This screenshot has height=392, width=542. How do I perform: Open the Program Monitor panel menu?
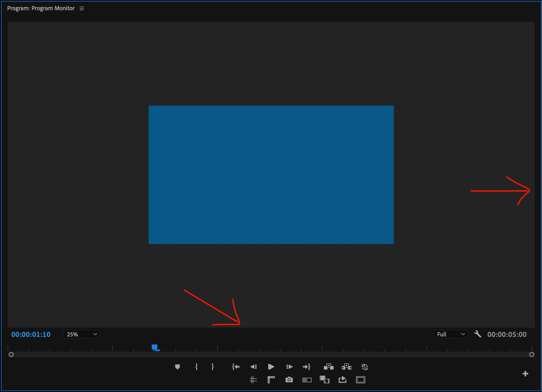point(81,8)
